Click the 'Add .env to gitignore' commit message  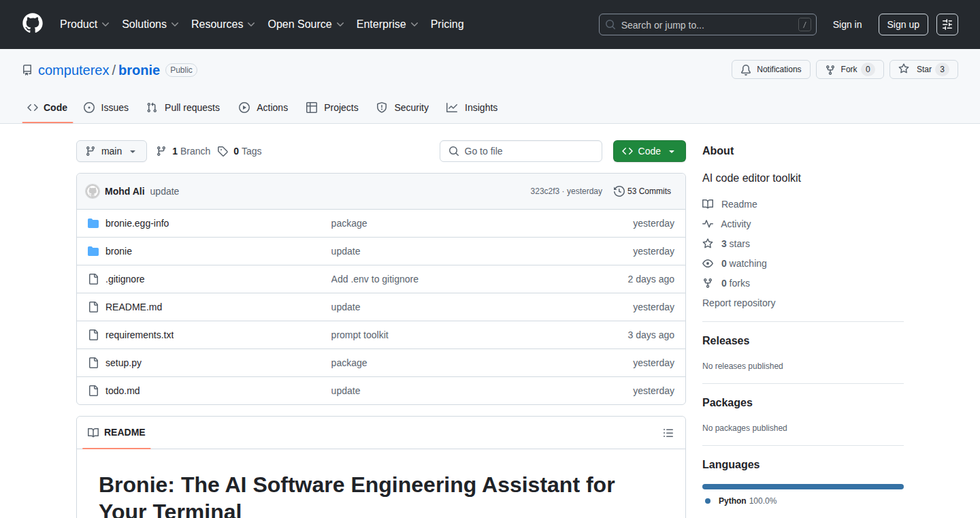click(x=375, y=279)
